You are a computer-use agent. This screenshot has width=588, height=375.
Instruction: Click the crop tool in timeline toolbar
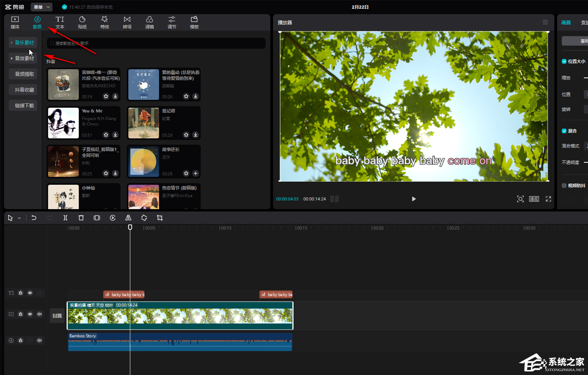[160, 218]
